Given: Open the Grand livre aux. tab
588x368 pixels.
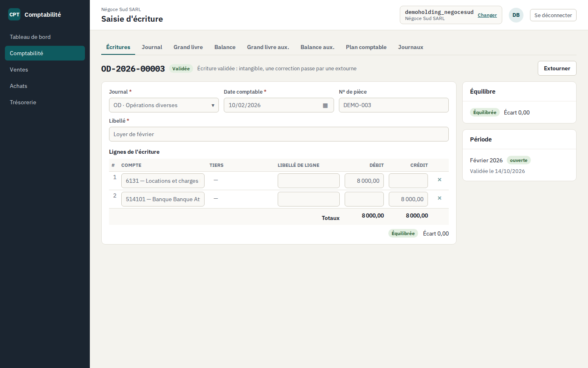Looking at the screenshot, I should pos(268,47).
